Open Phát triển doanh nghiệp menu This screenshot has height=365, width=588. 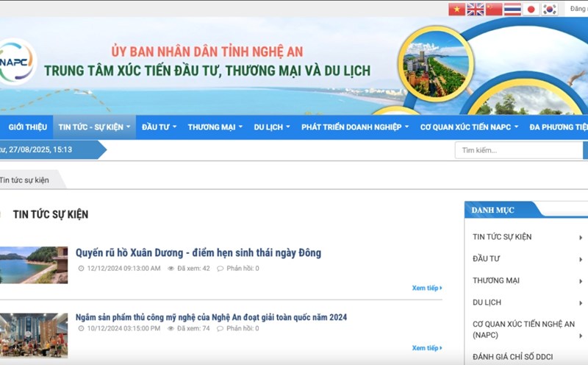355,127
